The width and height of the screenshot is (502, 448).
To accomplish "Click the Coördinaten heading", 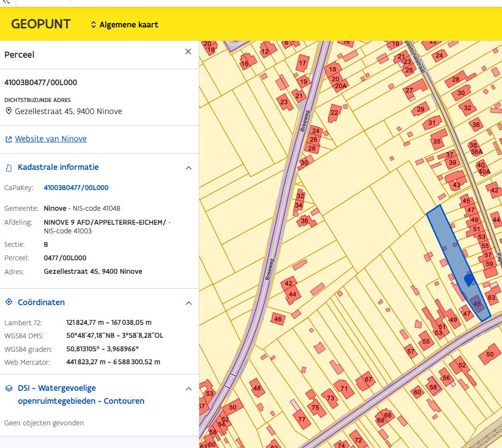I will tap(41, 302).
